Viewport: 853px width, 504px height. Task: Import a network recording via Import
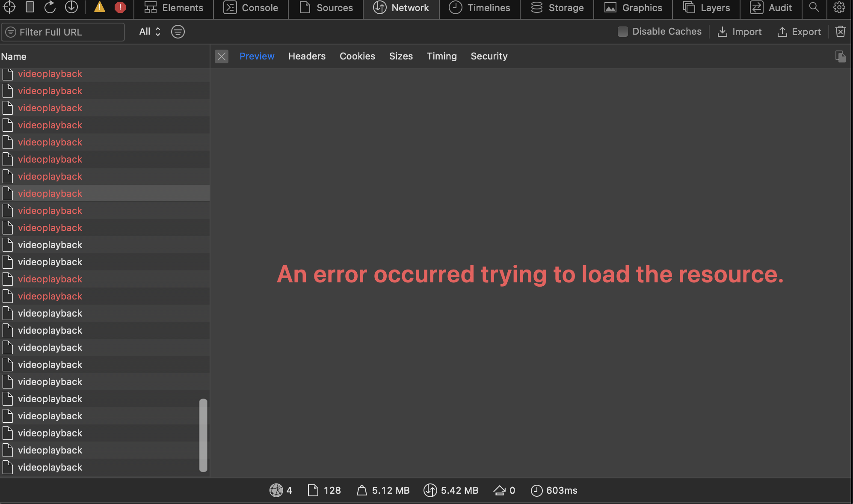(740, 32)
